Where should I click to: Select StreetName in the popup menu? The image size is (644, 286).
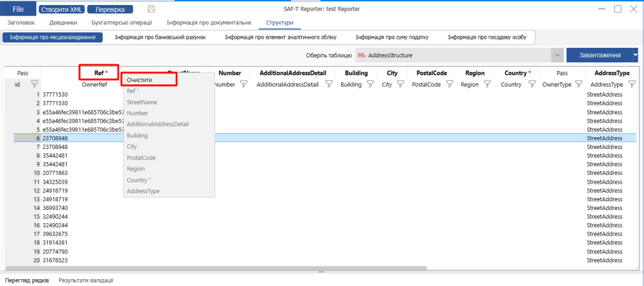click(x=142, y=102)
